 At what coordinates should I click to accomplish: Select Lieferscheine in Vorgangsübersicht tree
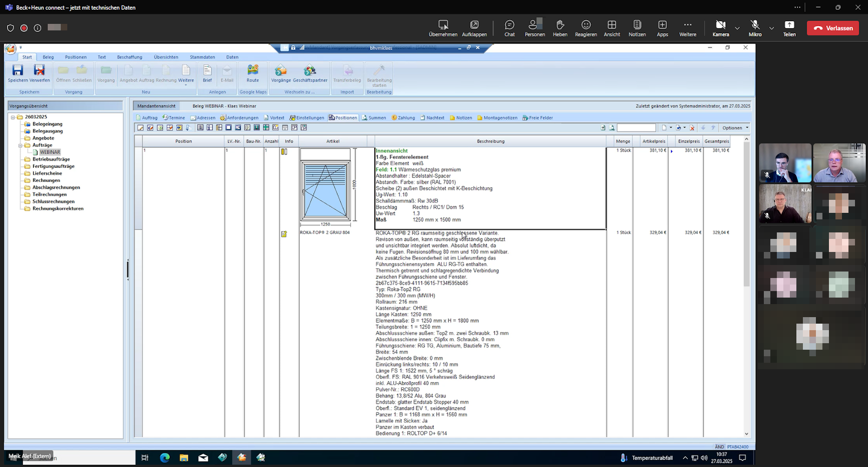47,173
